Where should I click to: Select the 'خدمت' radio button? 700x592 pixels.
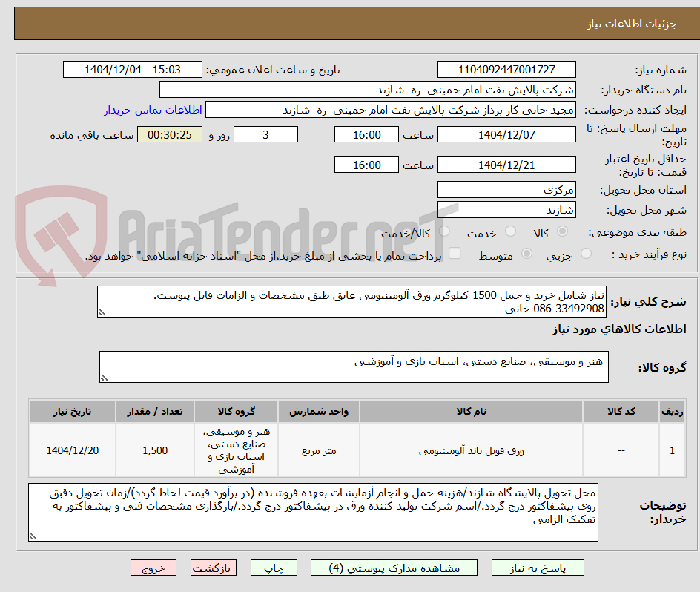(x=510, y=231)
